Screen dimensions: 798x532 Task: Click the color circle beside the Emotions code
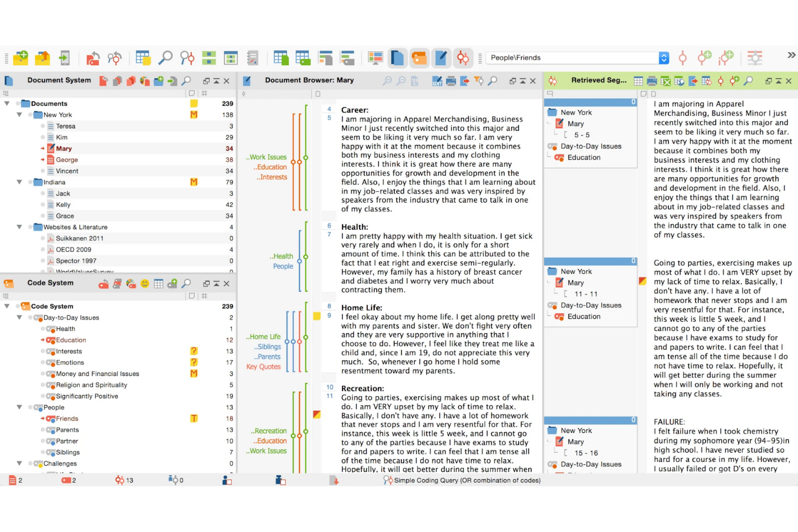52,362
